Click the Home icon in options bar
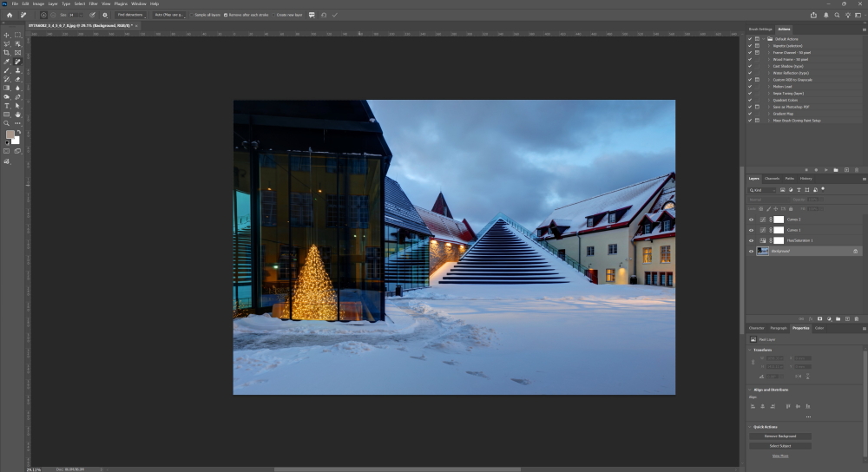Image resolution: width=868 pixels, height=472 pixels. [x=9, y=15]
